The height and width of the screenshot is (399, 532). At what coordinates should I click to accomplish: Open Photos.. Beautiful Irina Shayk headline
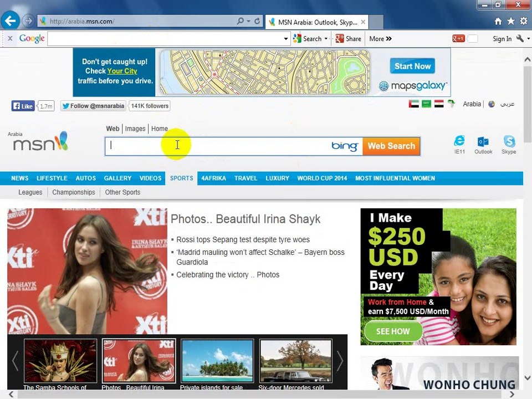(245, 219)
